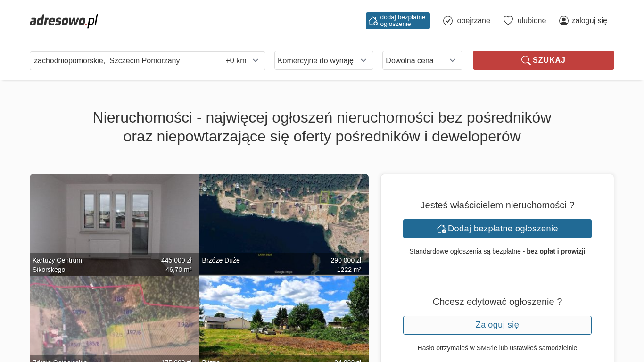Click the house icon in header ad button
Viewport: 644px width, 362px height.
373,21
